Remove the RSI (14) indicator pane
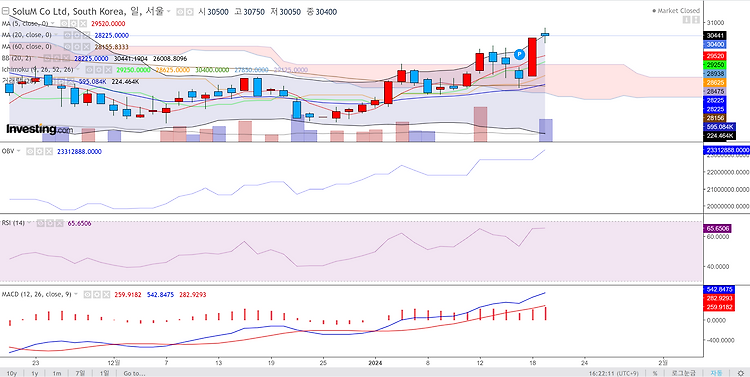The height and width of the screenshot is (377, 750). (x=59, y=223)
